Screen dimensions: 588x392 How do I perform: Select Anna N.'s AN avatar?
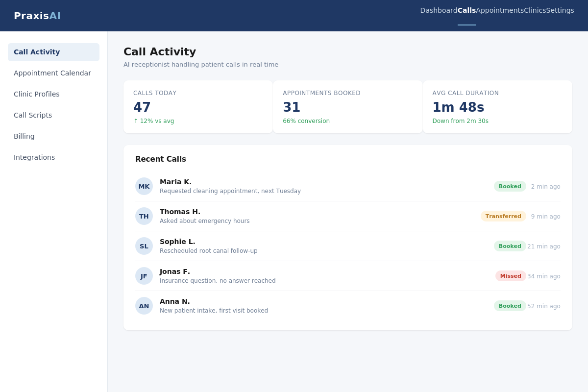144,306
